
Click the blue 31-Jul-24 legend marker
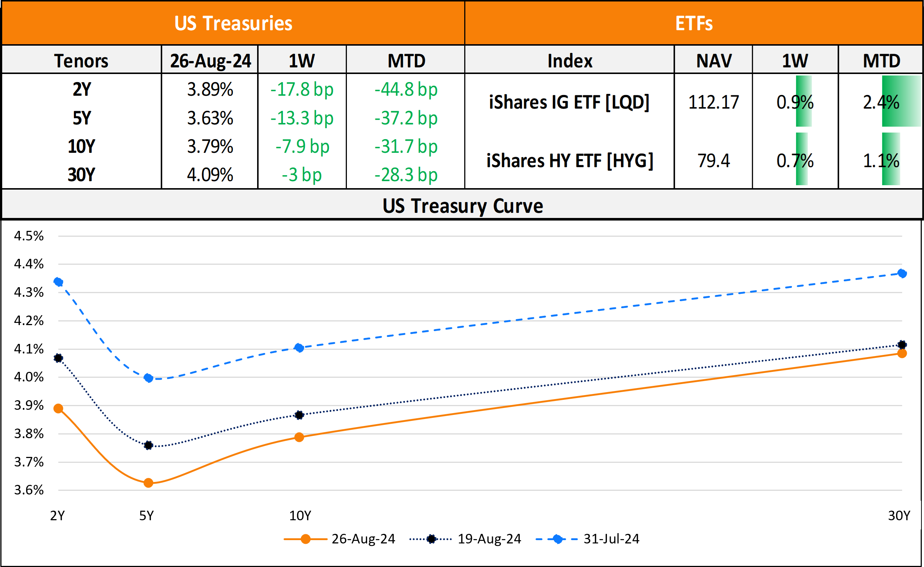(557, 539)
